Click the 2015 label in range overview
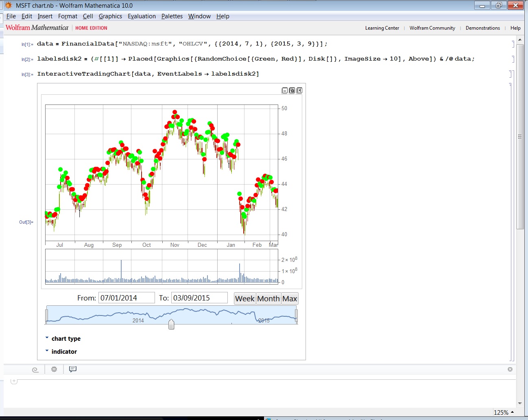 264,320
